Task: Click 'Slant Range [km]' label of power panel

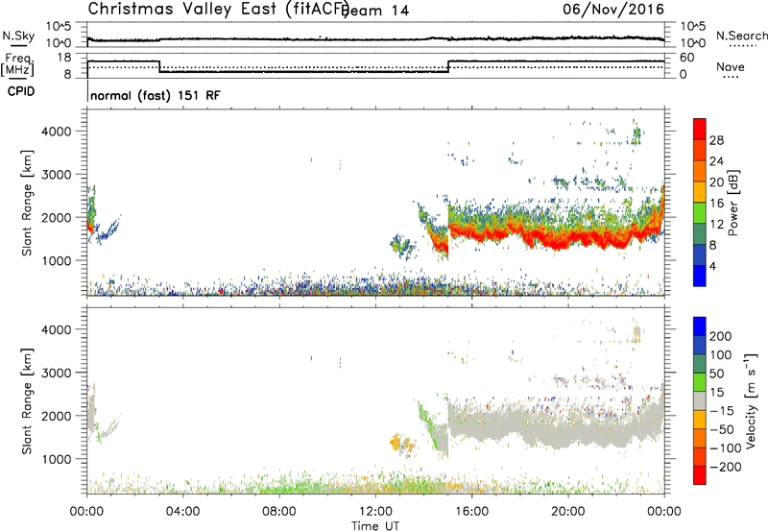Action: point(27,203)
